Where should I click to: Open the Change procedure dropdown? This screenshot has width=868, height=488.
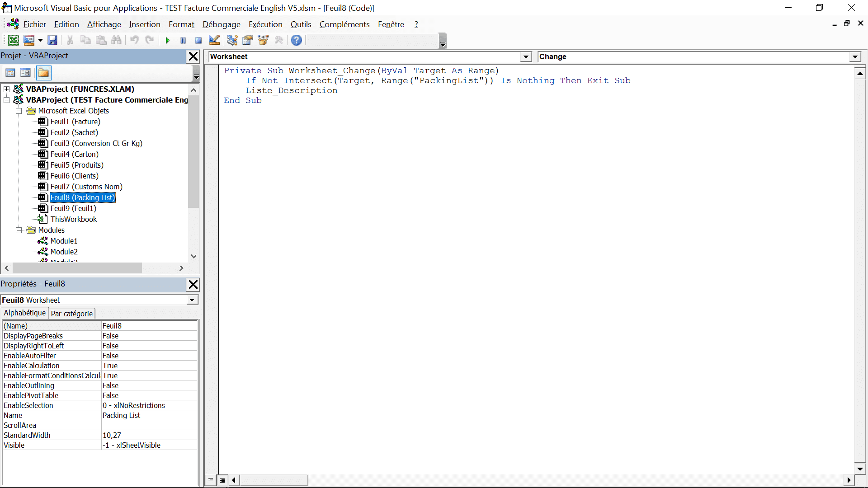pyautogui.click(x=855, y=57)
